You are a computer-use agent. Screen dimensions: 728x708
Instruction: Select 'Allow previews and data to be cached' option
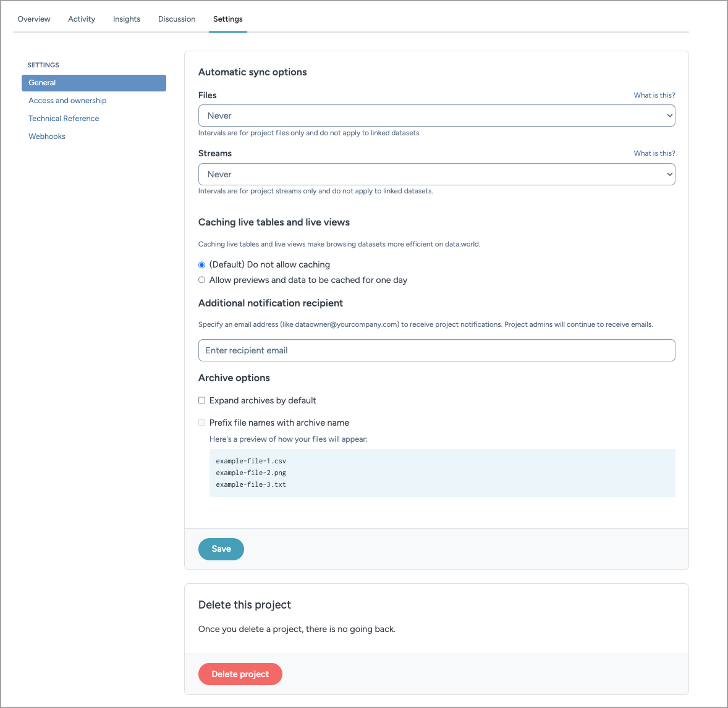point(201,280)
